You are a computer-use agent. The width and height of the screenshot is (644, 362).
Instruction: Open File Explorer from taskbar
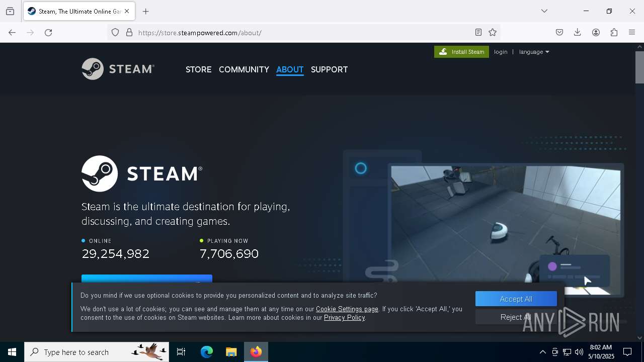(231, 352)
